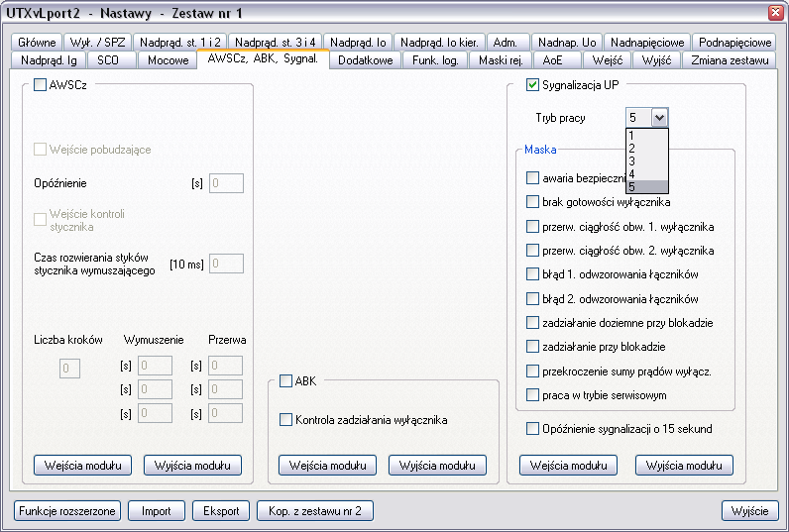
Task: Select the Nadnap. Uo tab
Action: (567, 43)
